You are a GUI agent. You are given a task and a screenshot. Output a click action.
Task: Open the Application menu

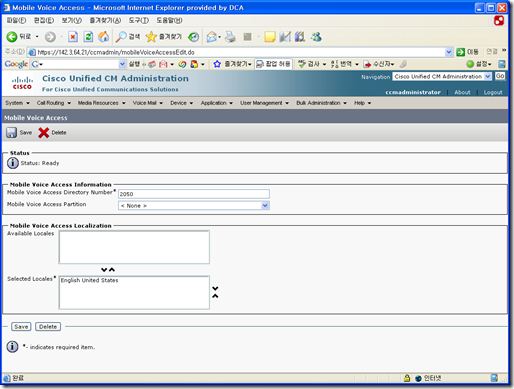(217, 103)
